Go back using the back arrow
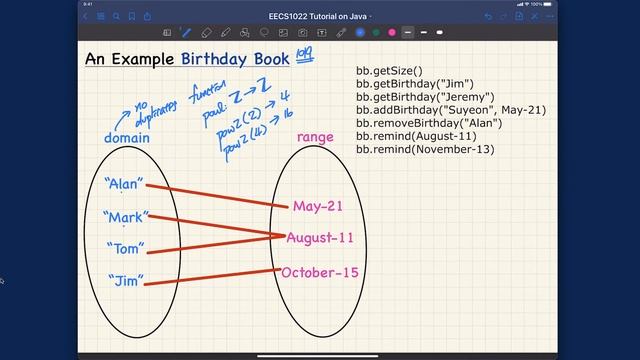This screenshot has width=640, height=360. (x=85, y=16)
